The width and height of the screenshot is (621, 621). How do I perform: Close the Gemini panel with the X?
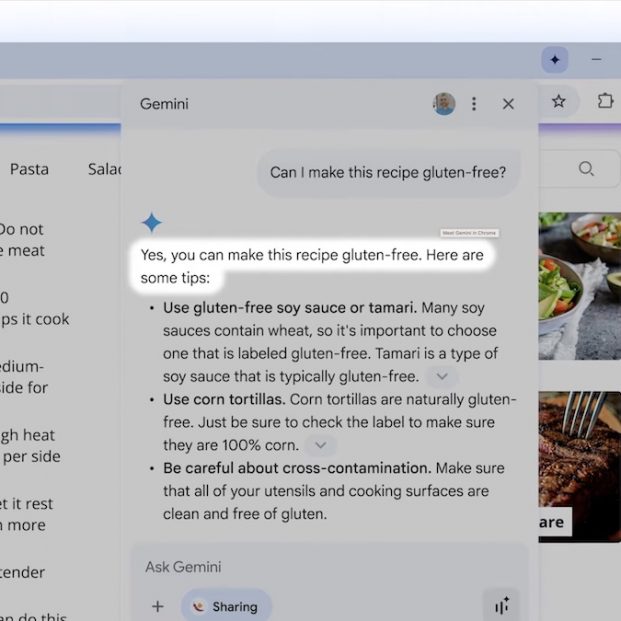[508, 104]
